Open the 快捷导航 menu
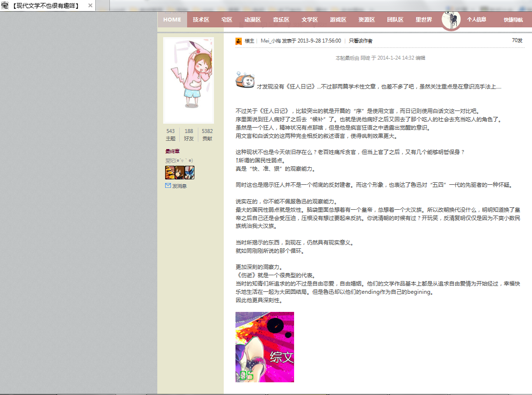This screenshot has width=532, height=395. (x=513, y=20)
